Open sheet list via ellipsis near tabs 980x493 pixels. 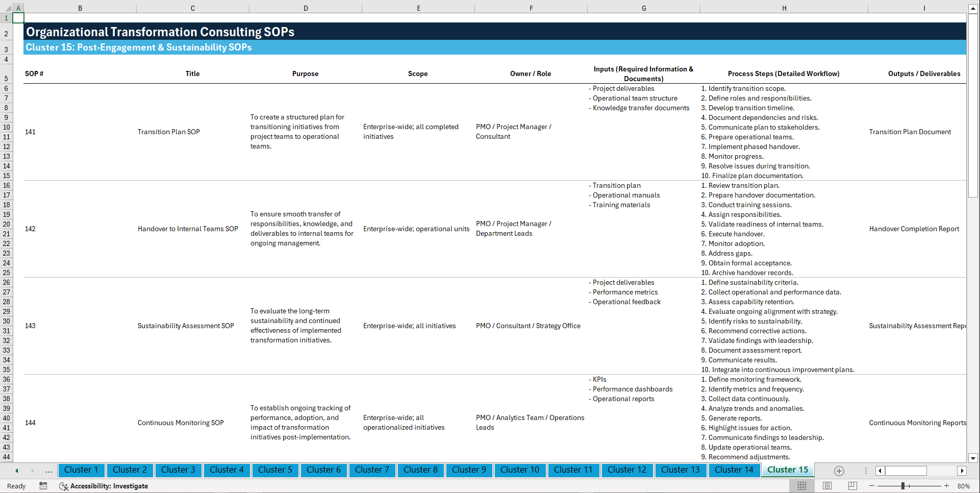tap(48, 471)
